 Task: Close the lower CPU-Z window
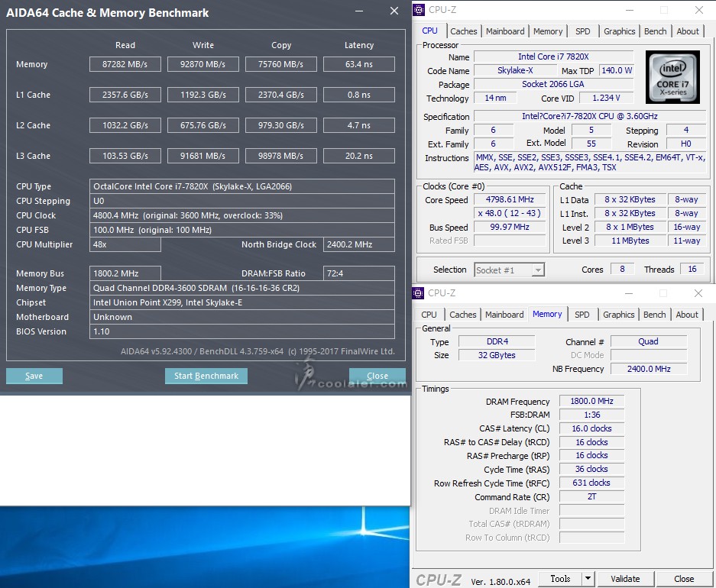tap(698, 293)
